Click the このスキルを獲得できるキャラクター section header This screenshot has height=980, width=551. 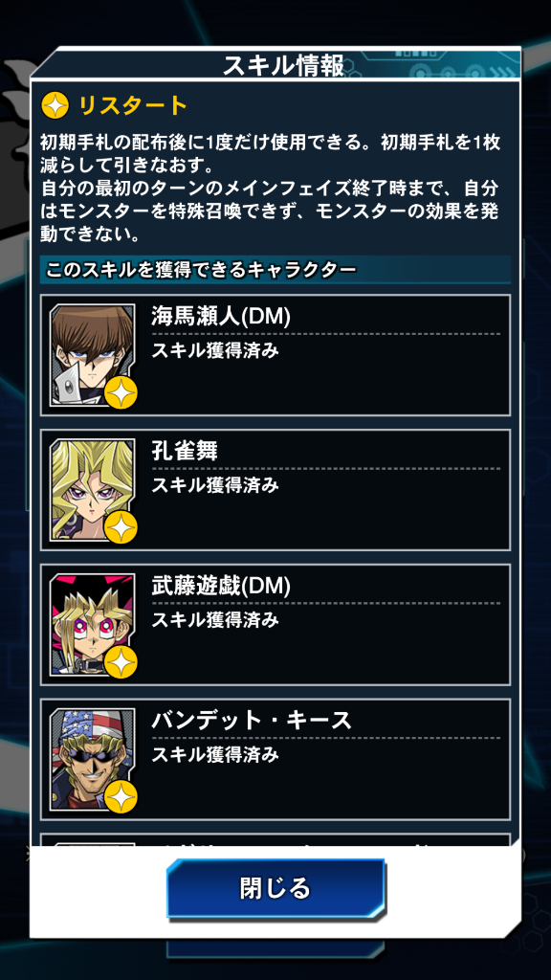(x=201, y=270)
